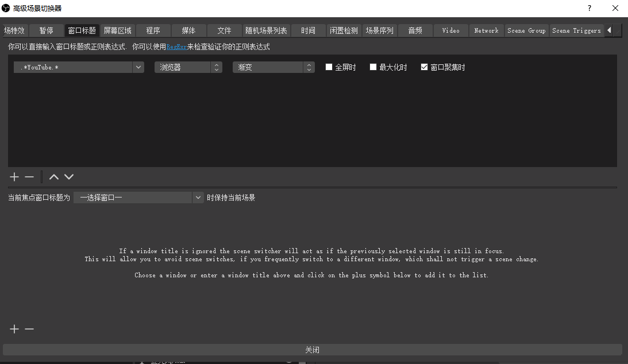Viewport: 628px width, 364px height.
Task: Remove selected window title entry with minus icon
Action: [x=29, y=177]
